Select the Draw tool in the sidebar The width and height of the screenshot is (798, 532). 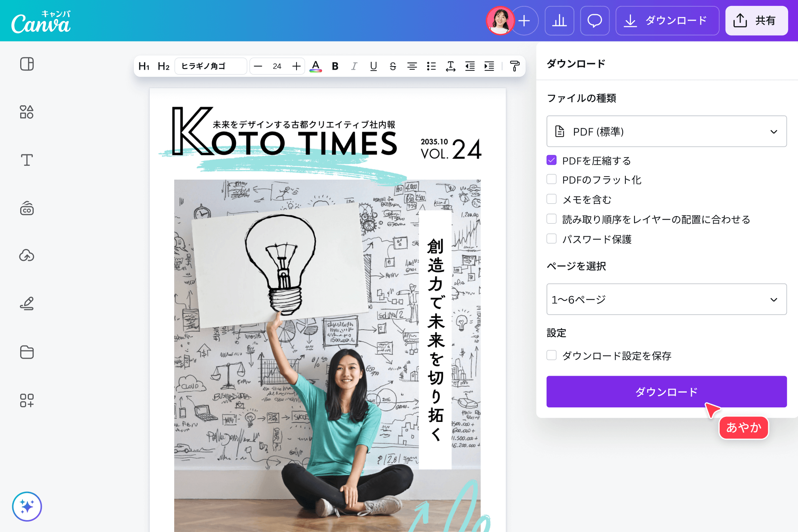(x=27, y=303)
